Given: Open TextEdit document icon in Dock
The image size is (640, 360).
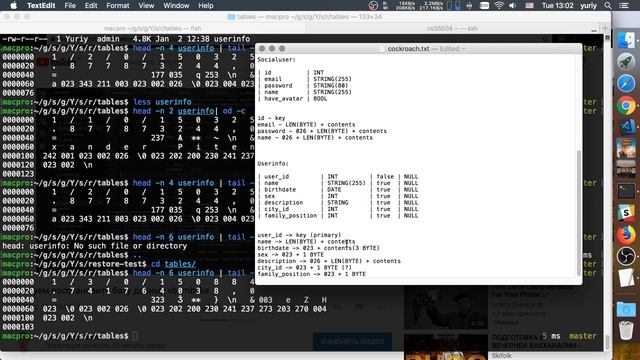Looking at the screenshot, I should tap(626, 278).
